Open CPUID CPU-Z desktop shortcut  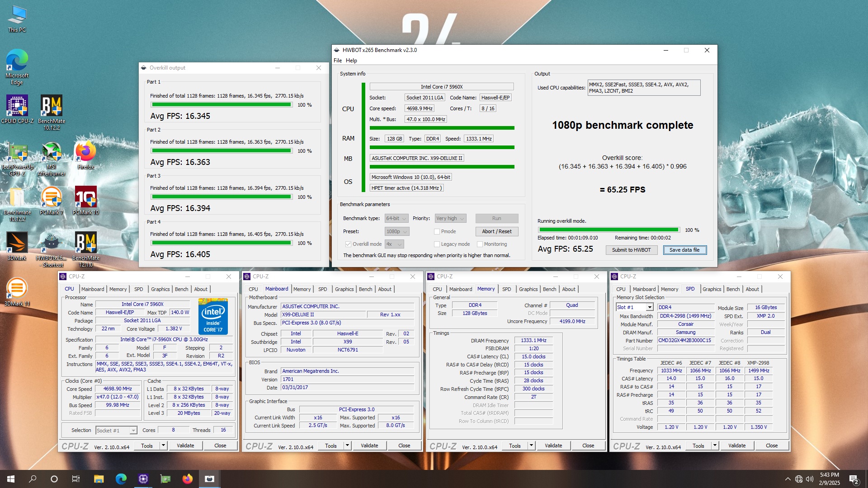coord(17,109)
